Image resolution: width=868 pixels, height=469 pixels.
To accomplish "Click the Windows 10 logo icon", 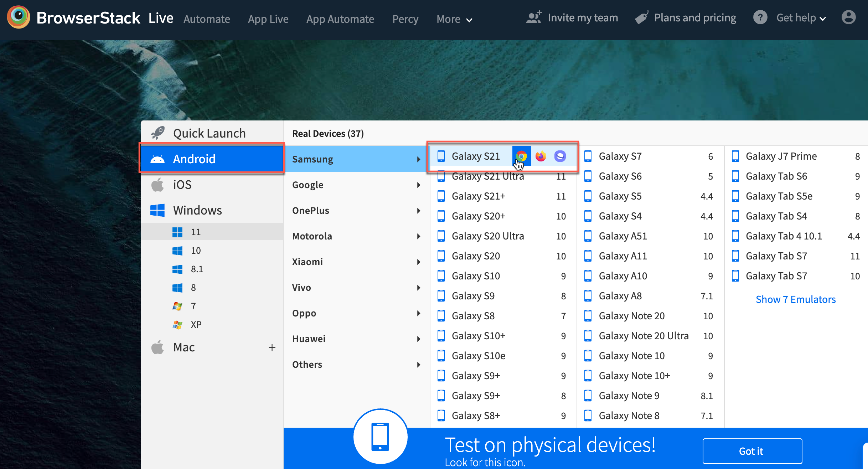I will pyautogui.click(x=177, y=251).
